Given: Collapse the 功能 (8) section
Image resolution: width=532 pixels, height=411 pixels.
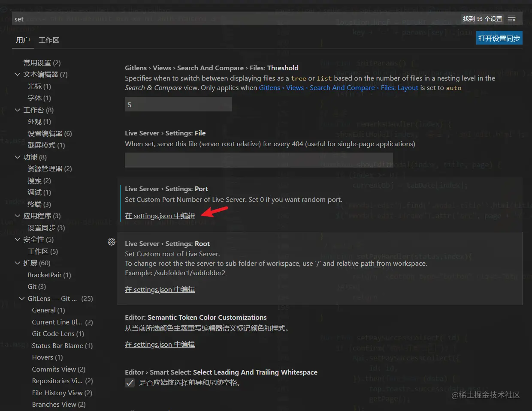Looking at the screenshot, I should [x=18, y=157].
